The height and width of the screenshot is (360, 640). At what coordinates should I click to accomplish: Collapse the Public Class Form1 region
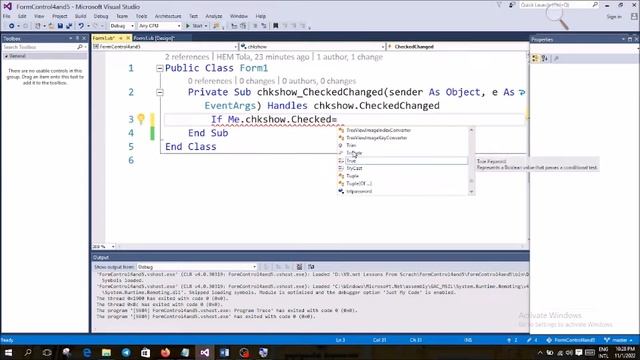(160, 68)
